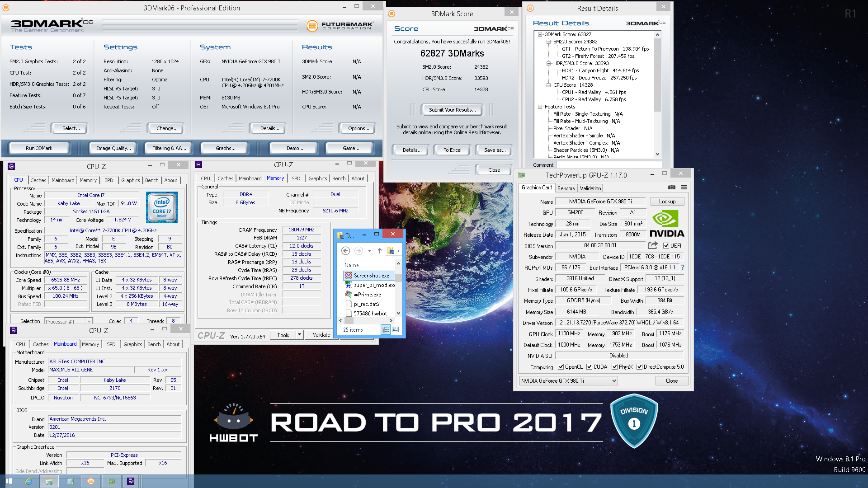Click the explorer Up arrow icon
The width and height of the screenshot is (868, 488).
[380, 251]
